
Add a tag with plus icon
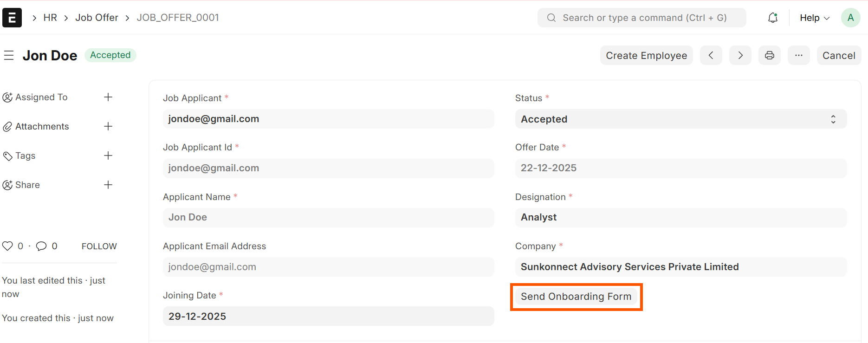coord(108,155)
